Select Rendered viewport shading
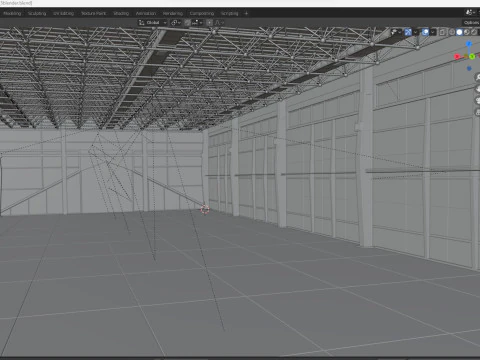480x360 pixels. 474,32
